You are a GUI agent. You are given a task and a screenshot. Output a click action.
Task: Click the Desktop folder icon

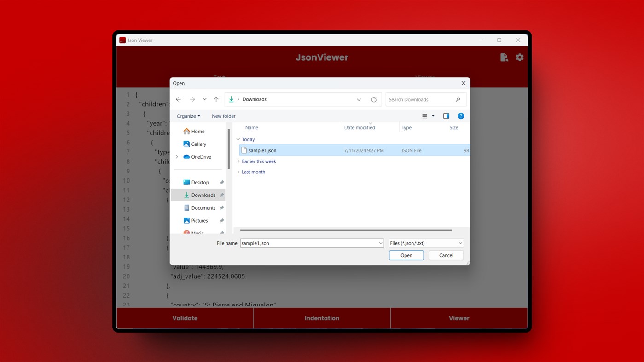[186, 182]
